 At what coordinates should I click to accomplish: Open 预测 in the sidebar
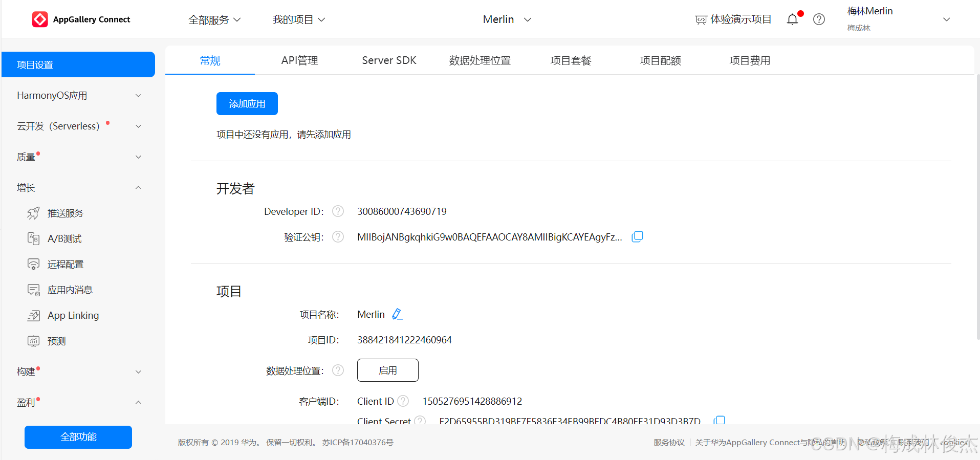pos(56,341)
